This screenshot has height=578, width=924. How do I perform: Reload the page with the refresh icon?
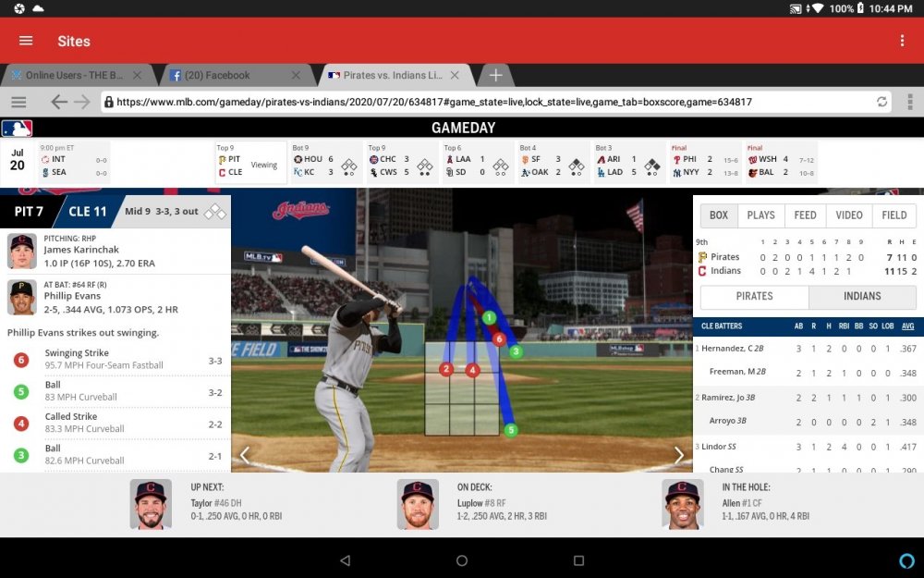[x=881, y=102]
